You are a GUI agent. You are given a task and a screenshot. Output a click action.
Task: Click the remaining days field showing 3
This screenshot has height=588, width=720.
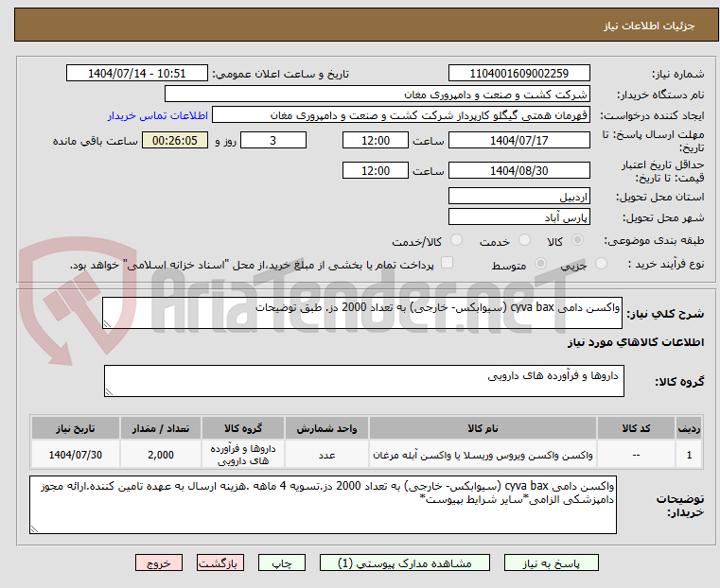pyautogui.click(x=273, y=140)
